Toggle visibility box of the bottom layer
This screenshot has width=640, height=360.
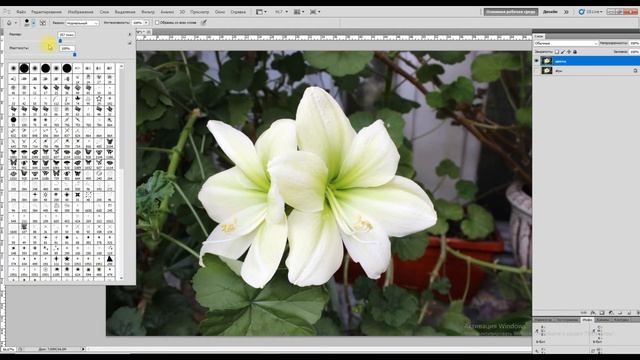pyautogui.click(x=536, y=71)
